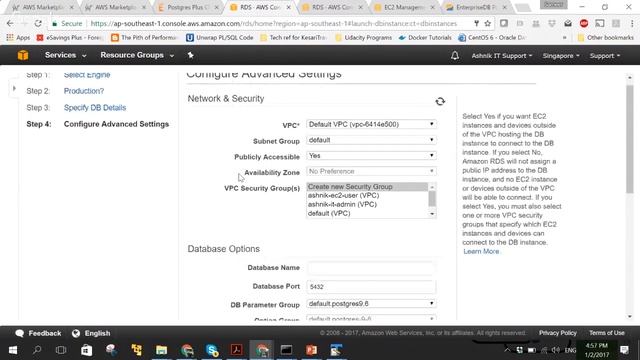This screenshot has width=640, height=360.
Task: Click the AWS orange cube home icon
Action: [x=23, y=55]
